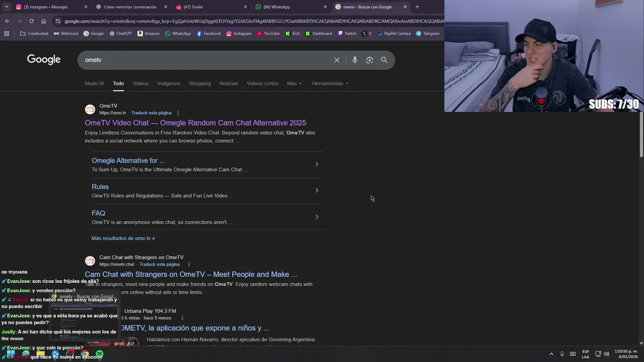Close the Tinder tab
The image size is (644, 362).
tap(246, 7)
